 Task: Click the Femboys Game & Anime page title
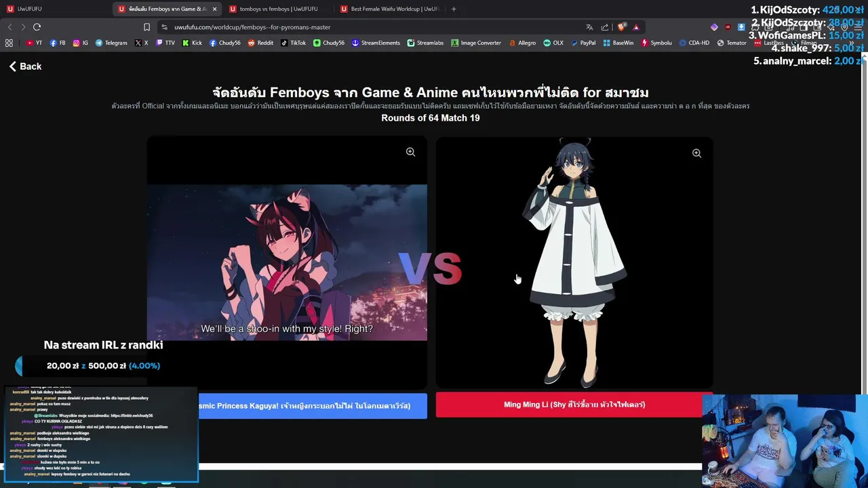click(x=431, y=92)
